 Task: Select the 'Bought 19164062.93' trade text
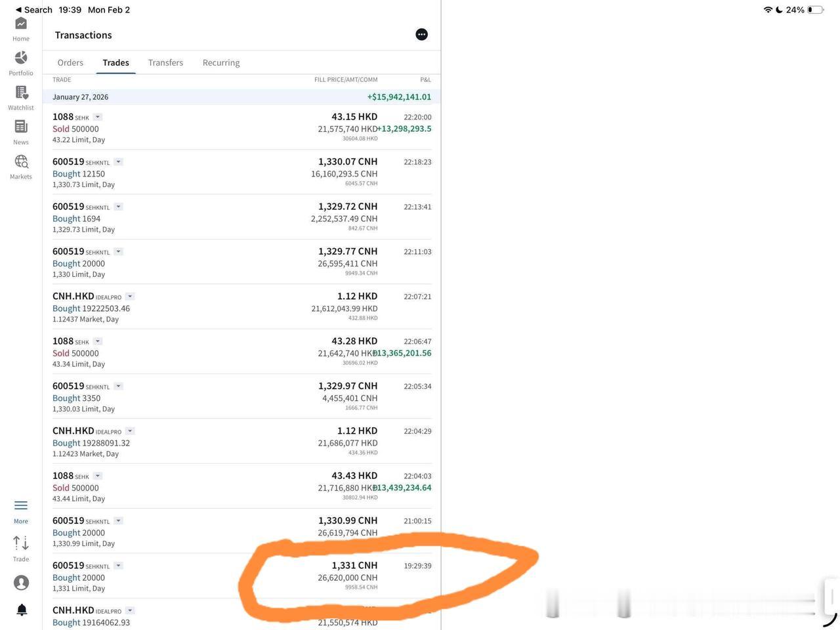click(91, 623)
